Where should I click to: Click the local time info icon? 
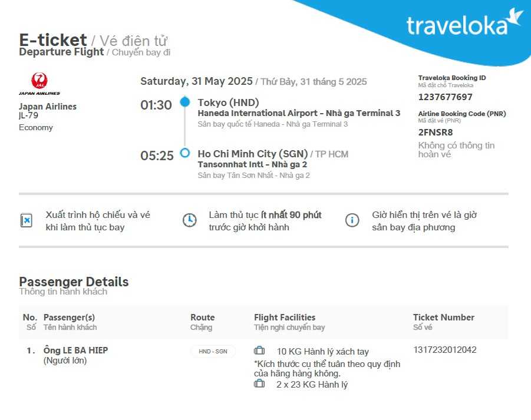tap(352, 220)
